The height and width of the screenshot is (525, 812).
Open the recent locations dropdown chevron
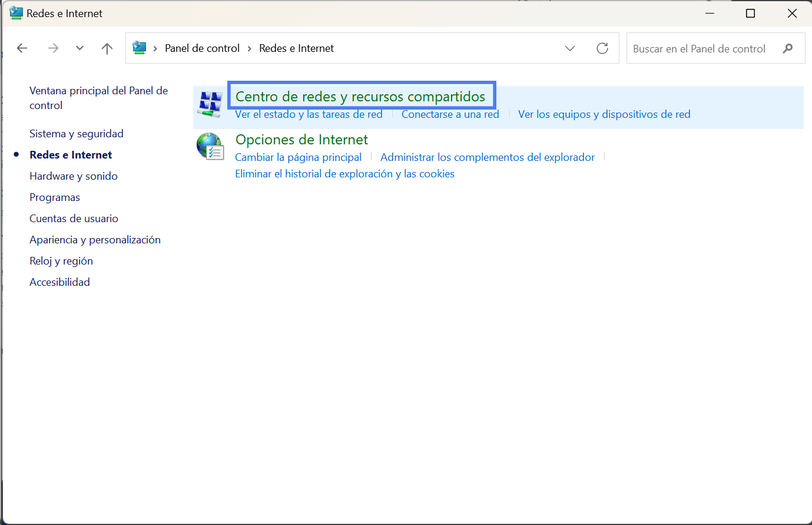(79, 48)
